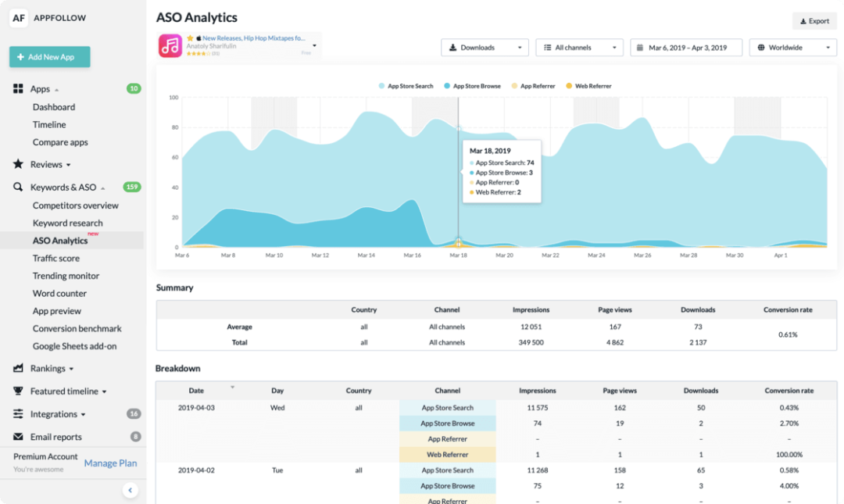This screenshot has height=504, width=844.
Task: Open Competitors overview in sidebar
Action: click(x=75, y=206)
